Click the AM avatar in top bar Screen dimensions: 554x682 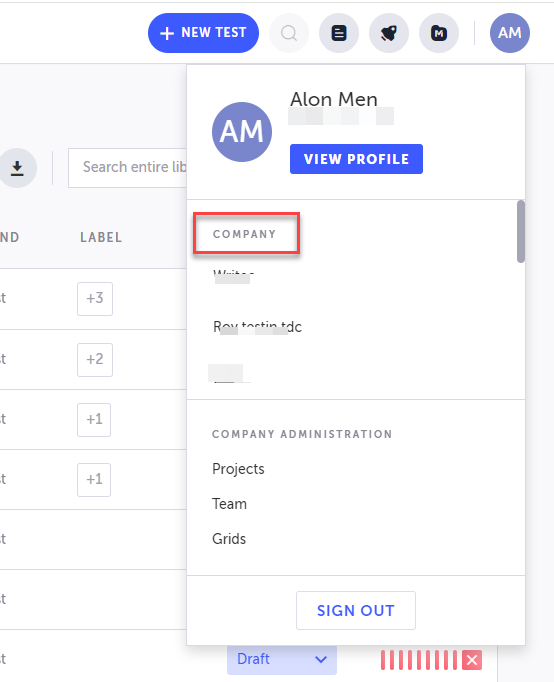510,33
